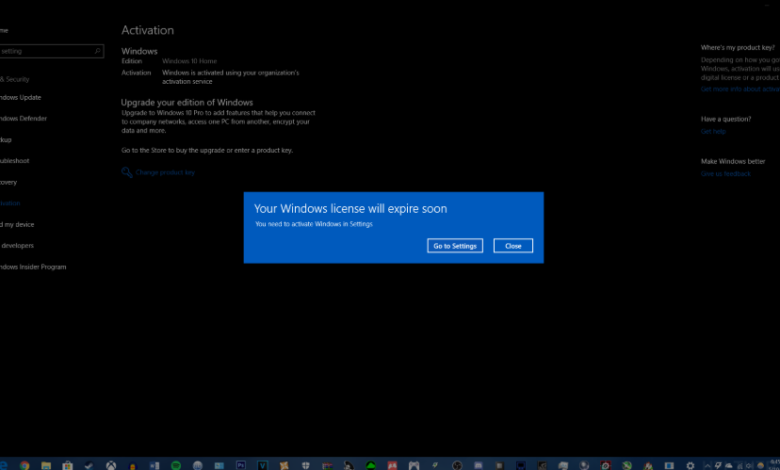Click the magnifier icon in the search box
This screenshot has height=470, width=780.
pyautogui.click(x=98, y=51)
